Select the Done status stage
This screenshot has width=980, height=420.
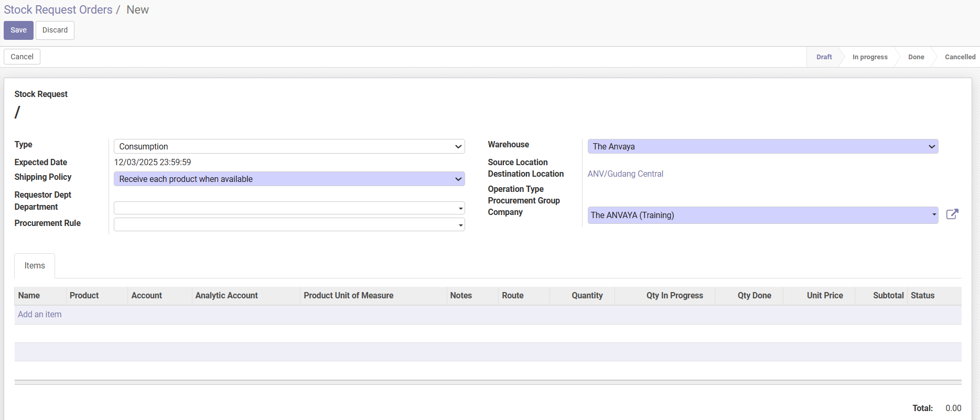pos(916,57)
